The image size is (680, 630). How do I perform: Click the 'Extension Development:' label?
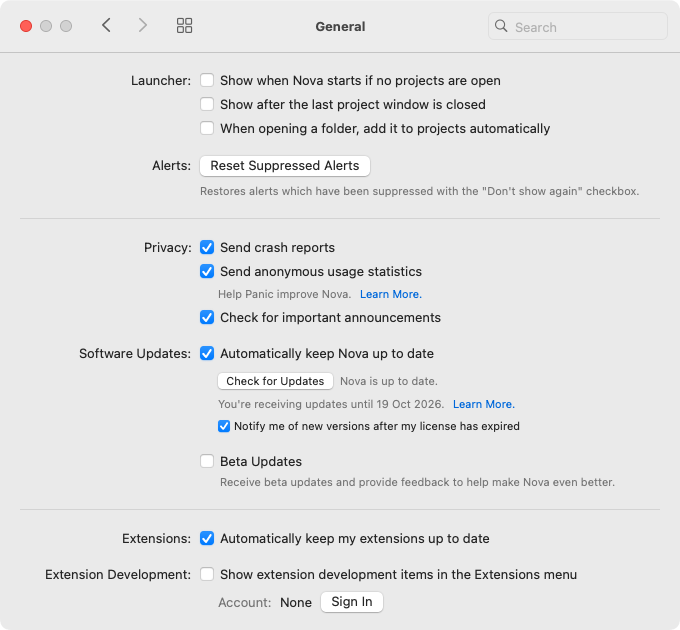[x=118, y=575]
